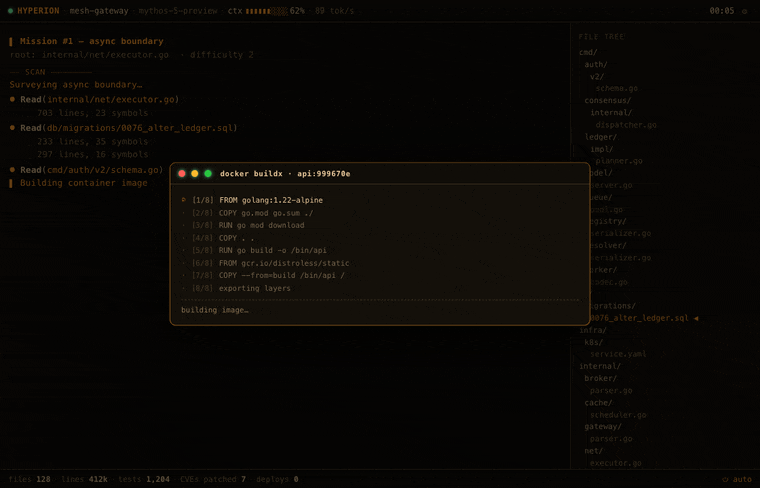This screenshot has width=760, height=488.
Task: Click the small icon beside the 00:05 timer
Action: 744,11
